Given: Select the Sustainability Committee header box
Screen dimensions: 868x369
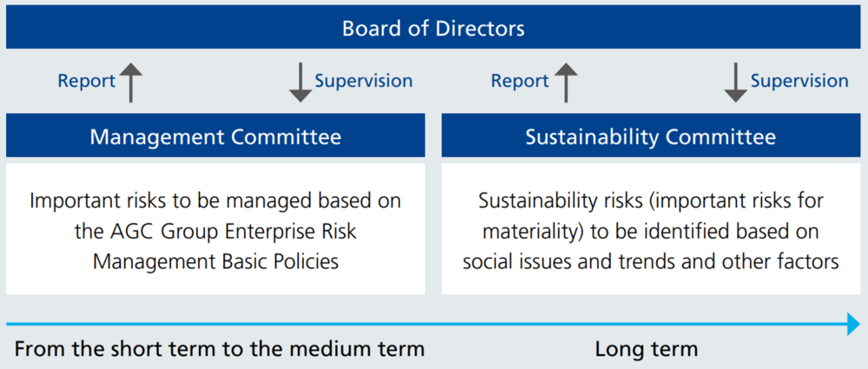Looking at the screenshot, I should click(651, 135).
